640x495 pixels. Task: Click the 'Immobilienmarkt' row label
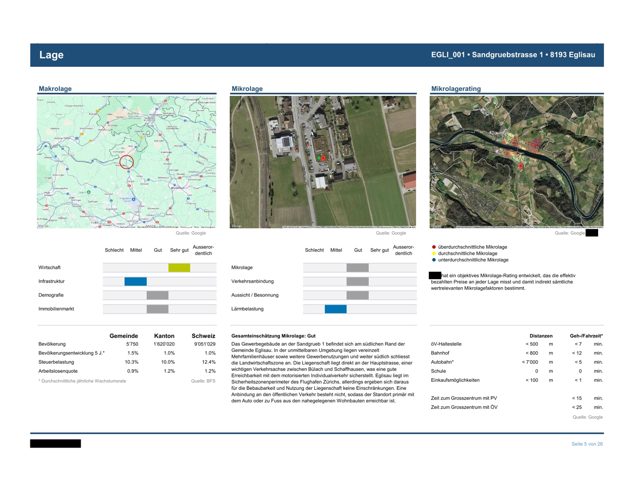pos(56,309)
